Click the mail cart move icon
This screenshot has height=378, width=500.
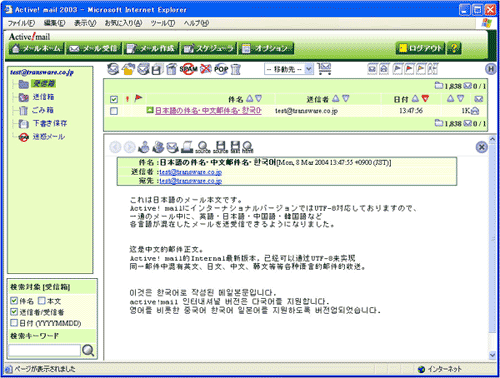pos(324,68)
